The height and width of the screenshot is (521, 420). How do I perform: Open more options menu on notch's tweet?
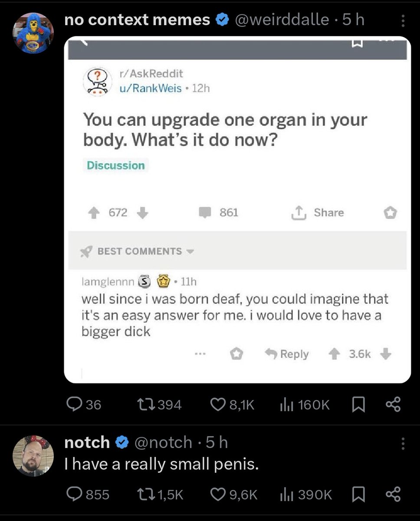(x=403, y=444)
